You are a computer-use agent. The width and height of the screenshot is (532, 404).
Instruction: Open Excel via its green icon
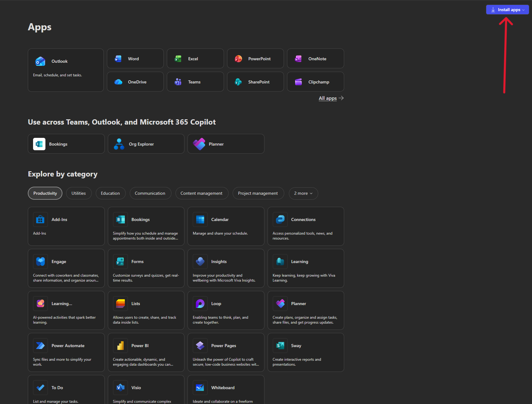pos(178,59)
